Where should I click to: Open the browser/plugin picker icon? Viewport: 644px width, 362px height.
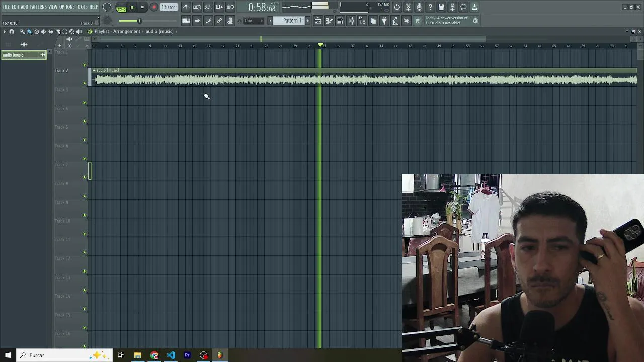click(x=362, y=21)
